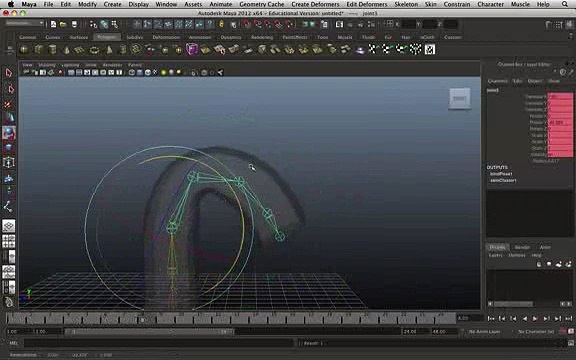Viewport: 576px width, 360px height.
Task: Click the Spotlight search icon
Action: (565, 4)
